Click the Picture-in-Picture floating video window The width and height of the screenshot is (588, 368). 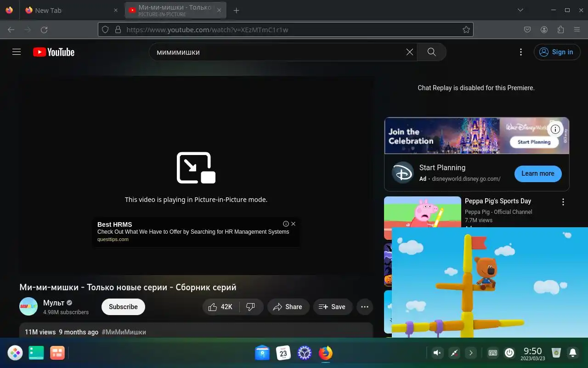click(490, 282)
